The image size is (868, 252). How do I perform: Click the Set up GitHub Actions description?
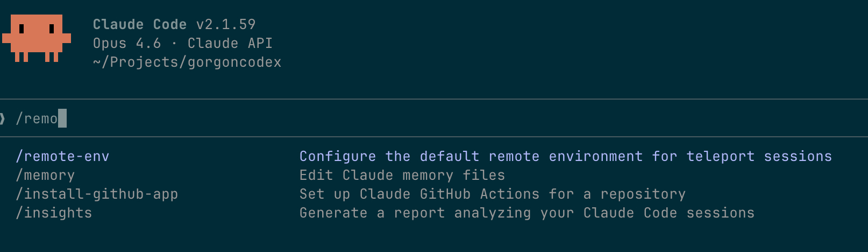pos(493,194)
